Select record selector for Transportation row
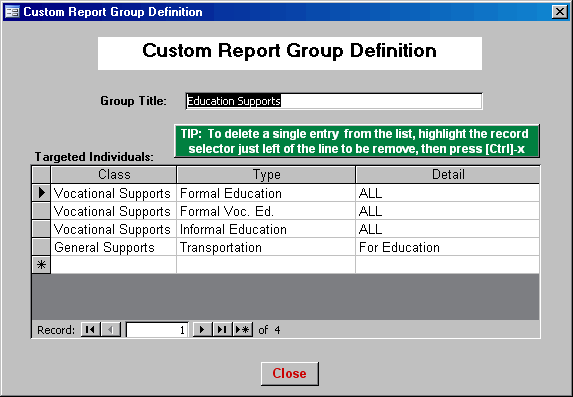This screenshot has height=397, width=573. pos(41,246)
